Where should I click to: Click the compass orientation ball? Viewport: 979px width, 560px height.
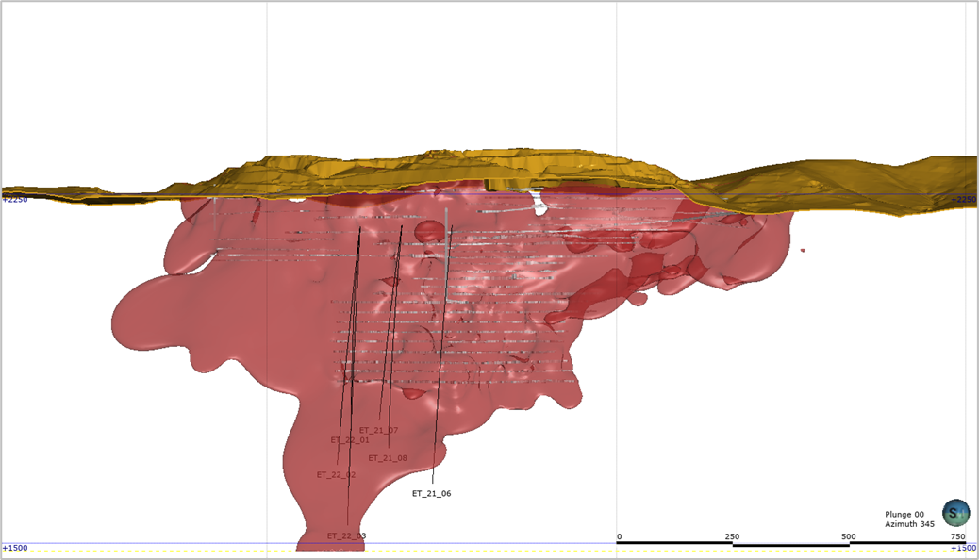click(955, 513)
